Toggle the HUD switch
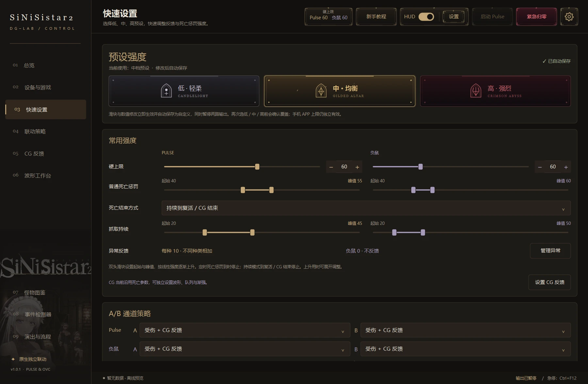The height and width of the screenshot is (384, 588). [426, 17]
